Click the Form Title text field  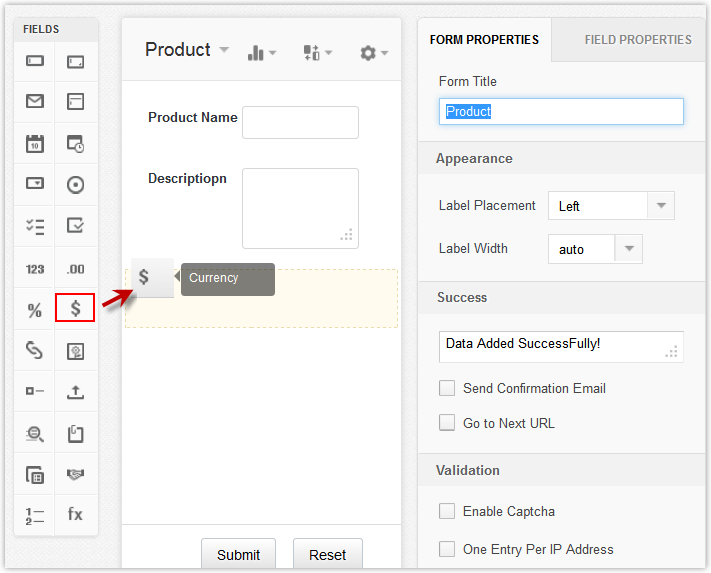[561, 111]
